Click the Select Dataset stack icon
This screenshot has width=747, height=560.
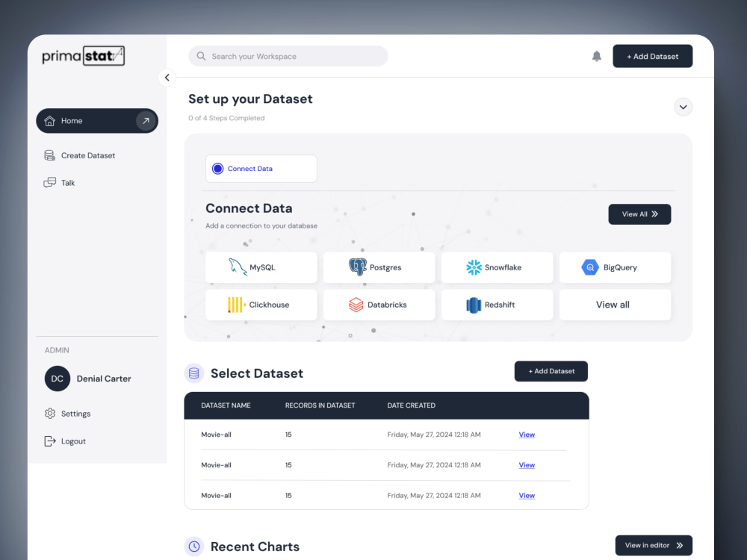click(x=194, y=373)
